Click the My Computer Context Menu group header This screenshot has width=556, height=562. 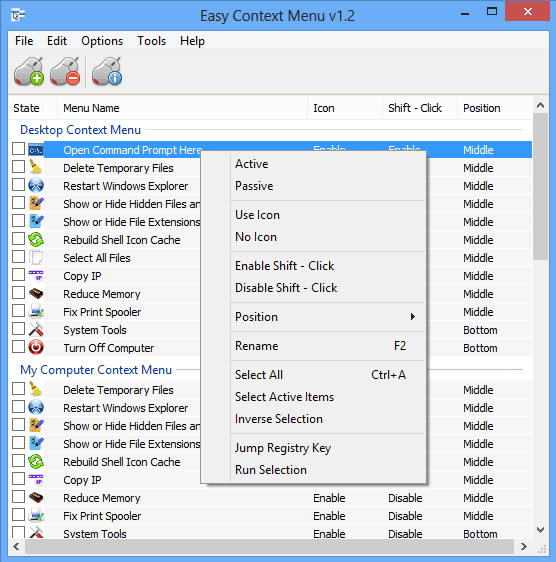coord(96,370)
